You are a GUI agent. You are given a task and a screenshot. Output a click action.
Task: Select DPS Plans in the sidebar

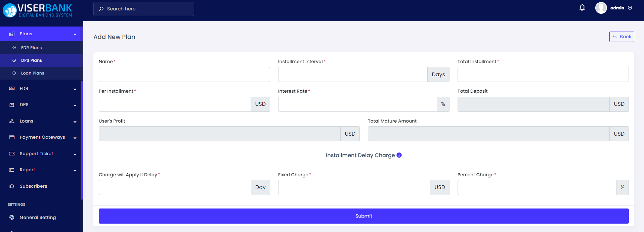tap(32, 60)
